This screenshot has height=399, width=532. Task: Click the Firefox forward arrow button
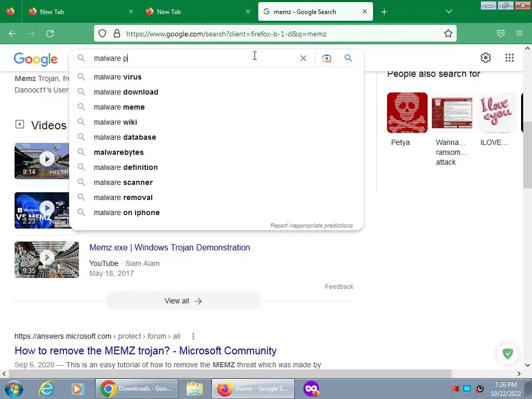tap(31, 34)
